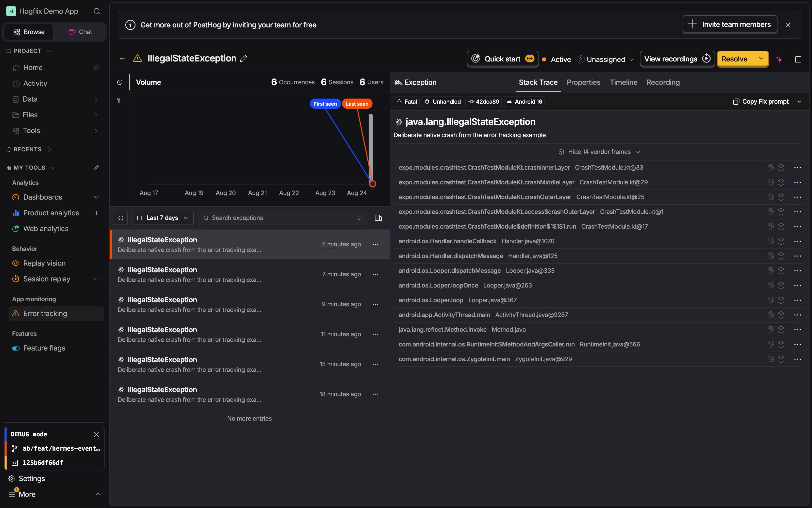Click the 42dca89 commit tag
Screen dimensions: 812x508
483,101
